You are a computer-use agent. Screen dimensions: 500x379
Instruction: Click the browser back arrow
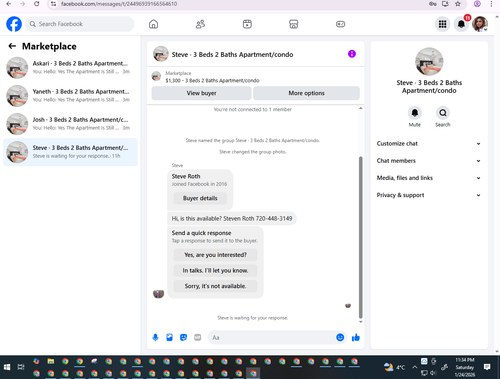tap(9, 4)
